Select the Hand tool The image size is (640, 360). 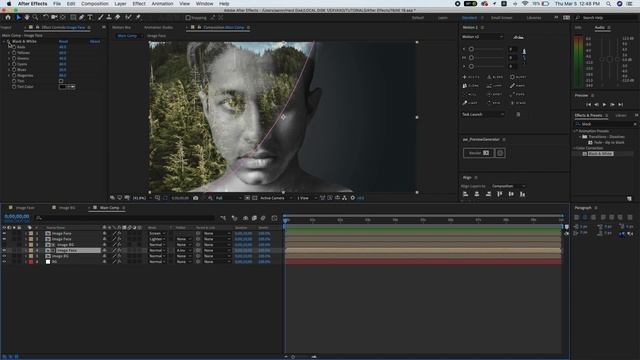pos(27,18)
